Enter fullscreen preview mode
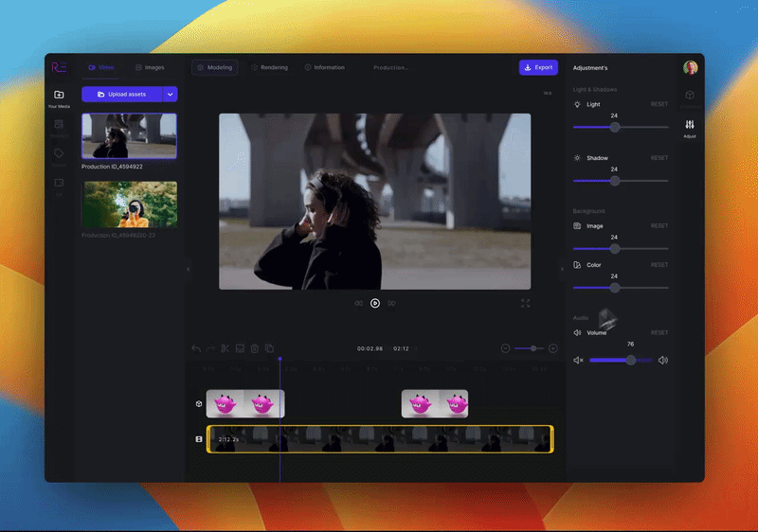The height and width of the screenshot is (532, 758). pos(526,303)
